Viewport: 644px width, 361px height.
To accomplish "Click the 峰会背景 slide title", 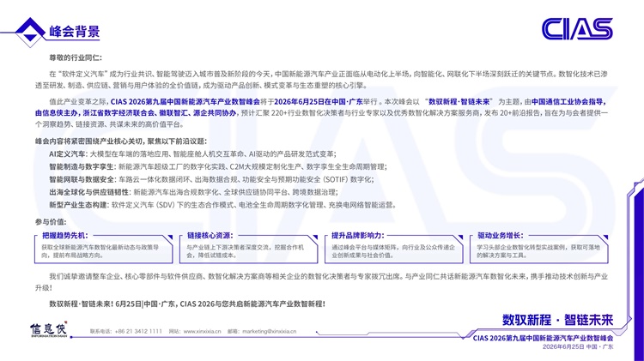I will pos(75,33).
